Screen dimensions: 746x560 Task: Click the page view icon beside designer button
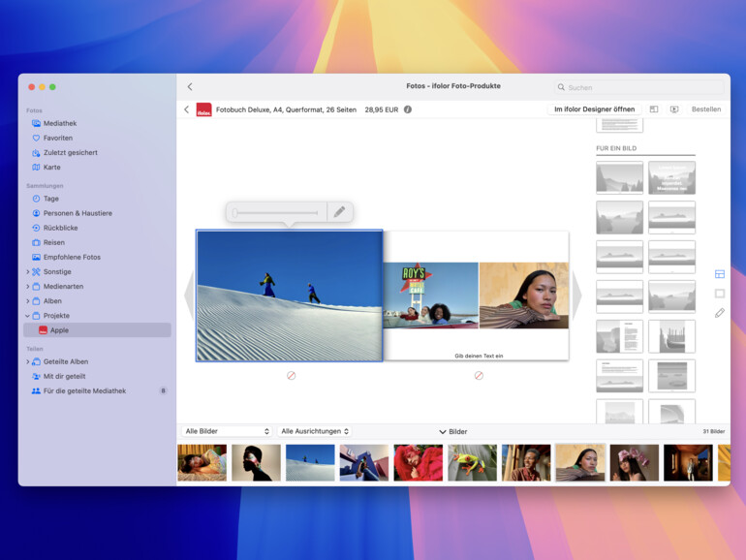point(654,109)
